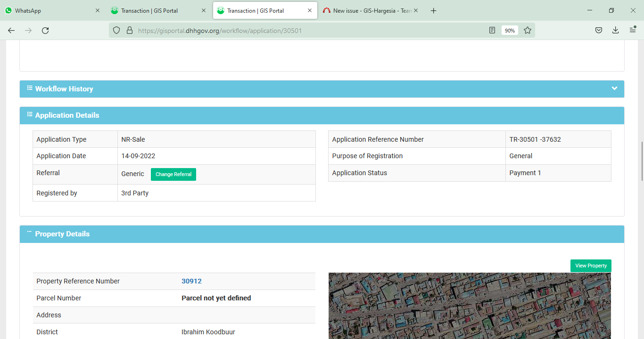Click the Change Referral button
This screenshot has width=644, height=339.
173,174
